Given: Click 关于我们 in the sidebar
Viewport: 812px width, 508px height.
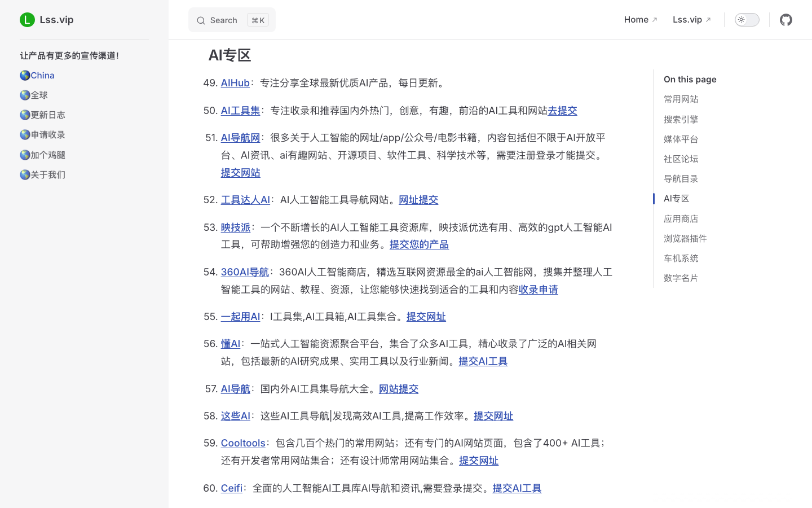Looking at the screenshot, I should point(47,174).
